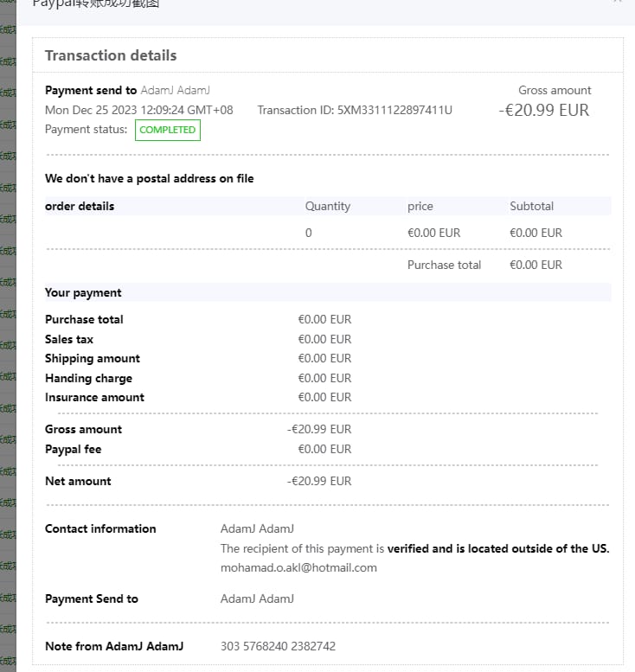The image size is (635, 672).
Task: Click the large -€20.99 EUR gross amount
Action: click(x=544, y=110)
